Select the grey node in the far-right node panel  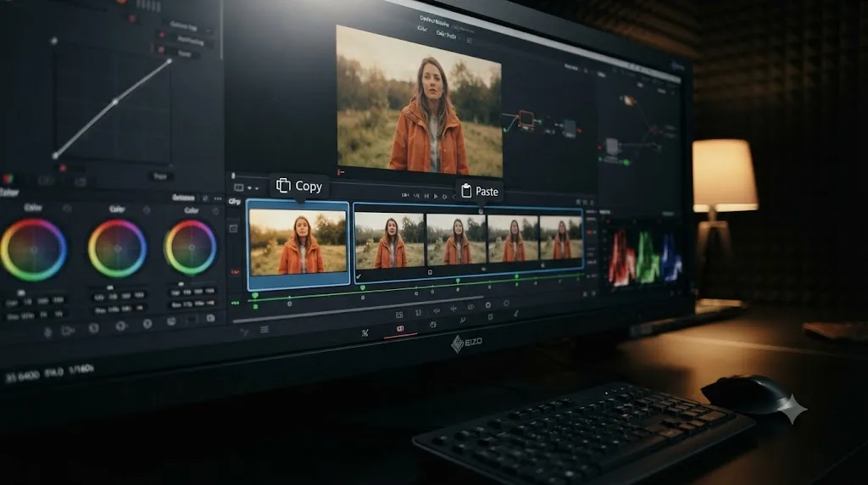pos(612,146)
